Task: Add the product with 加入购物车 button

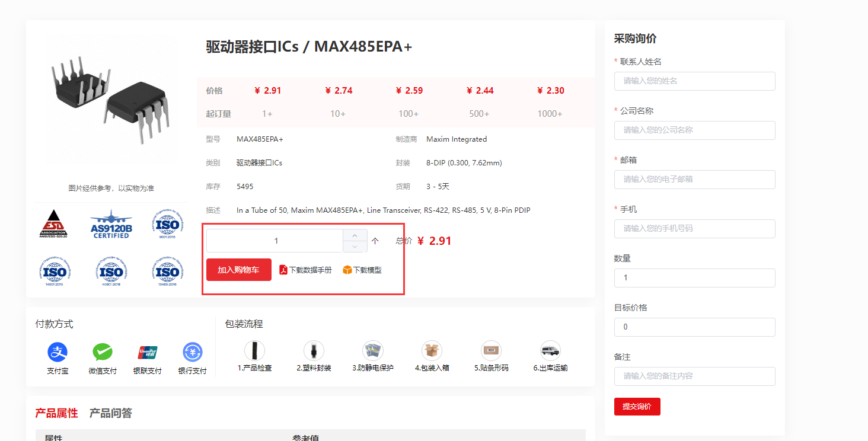Action: pos(239,270)
